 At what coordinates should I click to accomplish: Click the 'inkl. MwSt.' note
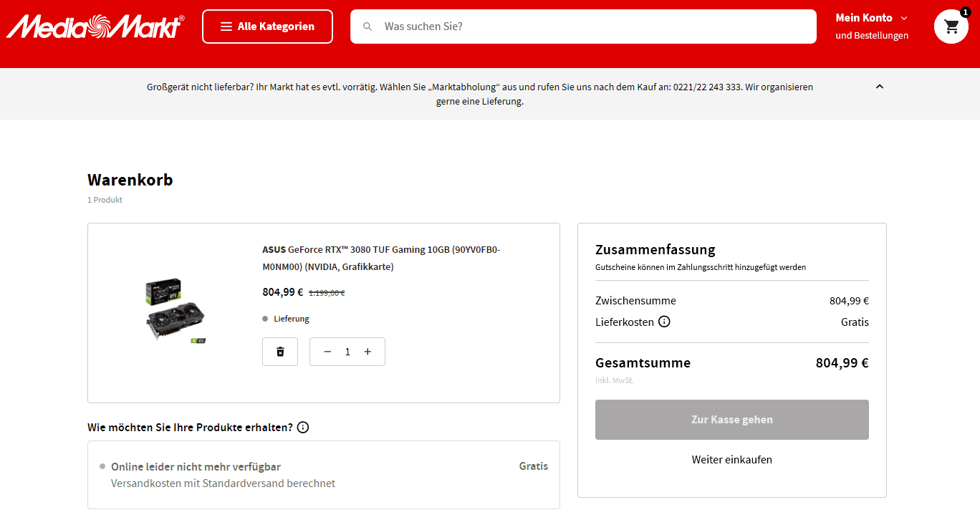click(615, 380)
